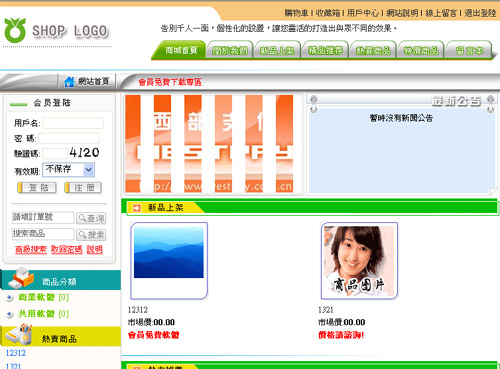Viewport: 500px width, 369px height.
Task: Expand the 共用軟體 category plus icon
Action: (x=10, y=314)
